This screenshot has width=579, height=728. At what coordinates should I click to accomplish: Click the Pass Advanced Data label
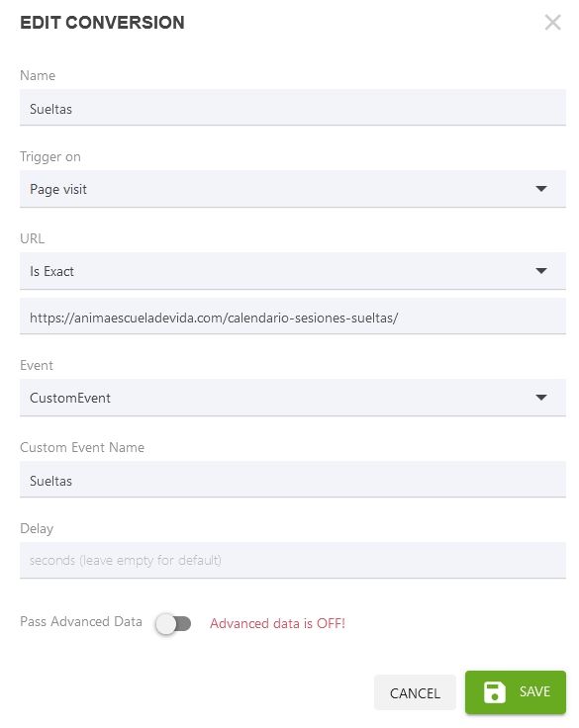[x=81, y=622]
